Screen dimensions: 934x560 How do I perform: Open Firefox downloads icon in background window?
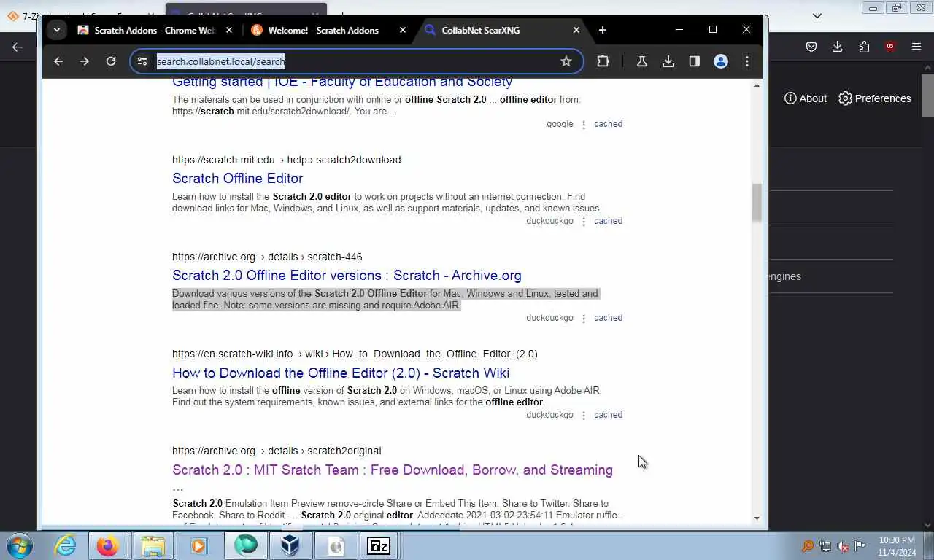point(838,47)
